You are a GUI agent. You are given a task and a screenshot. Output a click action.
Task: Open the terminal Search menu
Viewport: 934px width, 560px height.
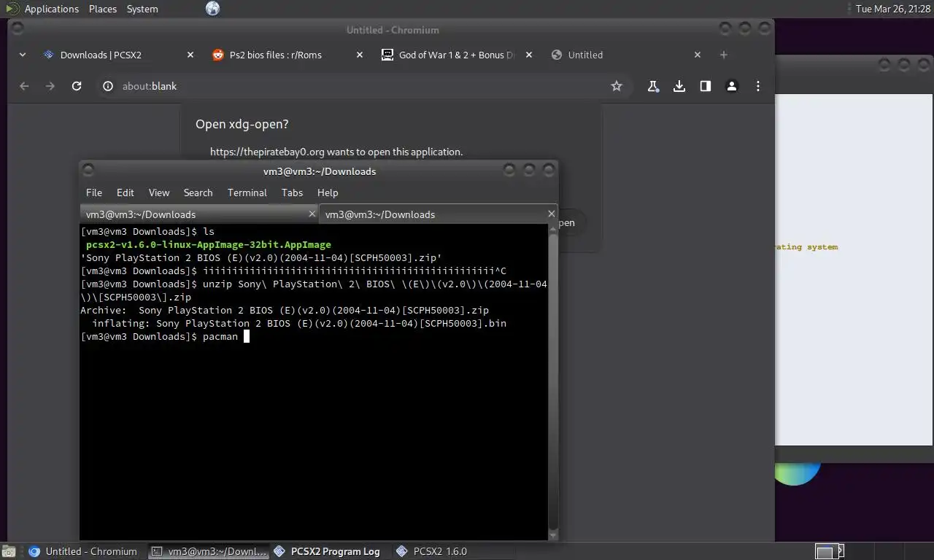tap(198, 192)
